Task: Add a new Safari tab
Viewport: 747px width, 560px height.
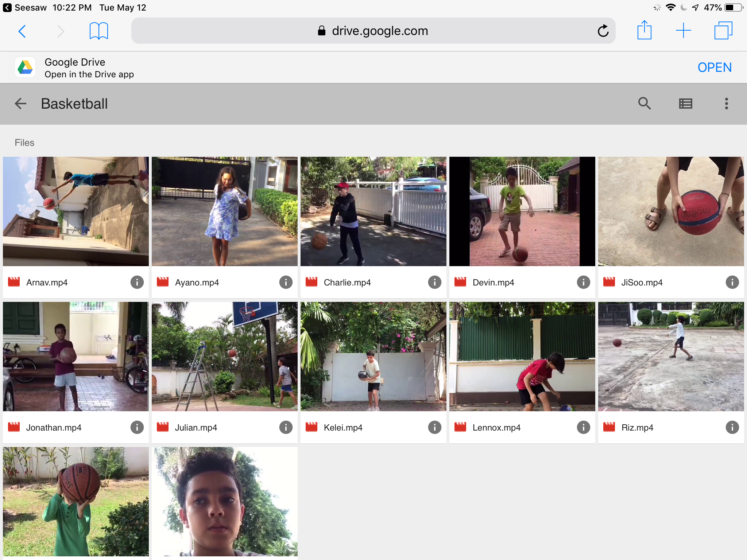Action: [683, 31]
